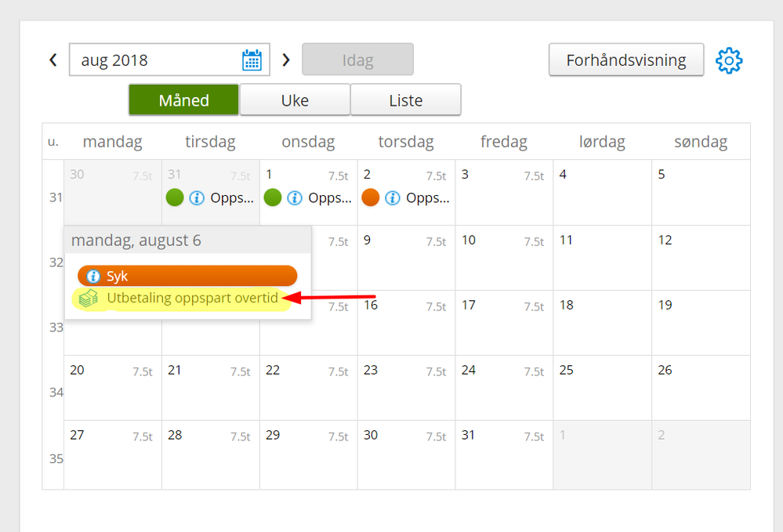Go to previous month arrow

click(53, 60)
